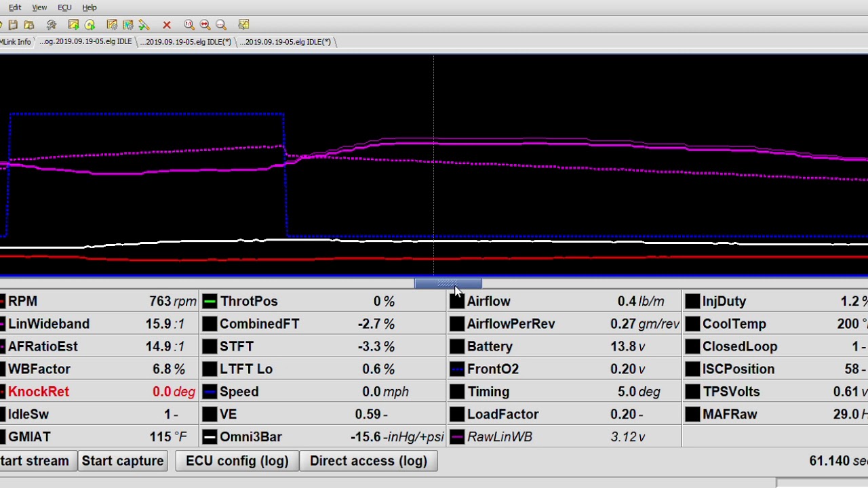Click the '5.0 deg' Timing value
Screen dimensions: 868x488
coord(639,392)
